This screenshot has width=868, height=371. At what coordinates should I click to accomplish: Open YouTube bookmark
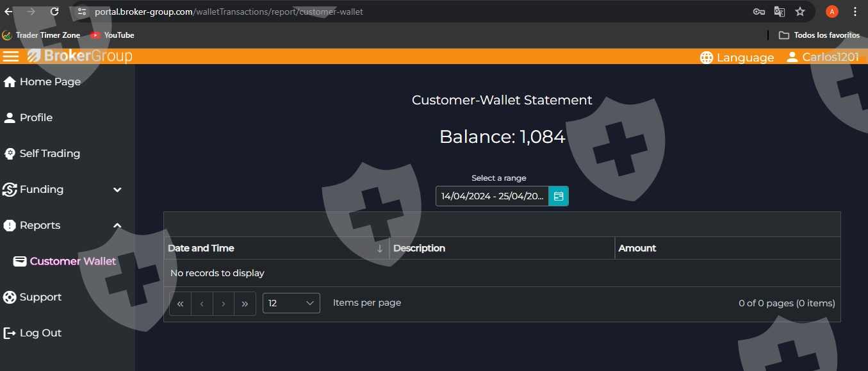(113, 35)
